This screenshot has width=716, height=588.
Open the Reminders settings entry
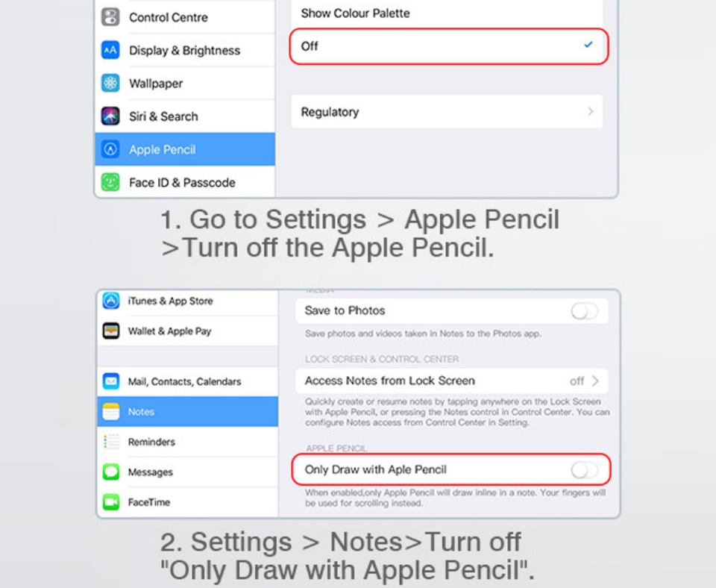click(188, 442)
